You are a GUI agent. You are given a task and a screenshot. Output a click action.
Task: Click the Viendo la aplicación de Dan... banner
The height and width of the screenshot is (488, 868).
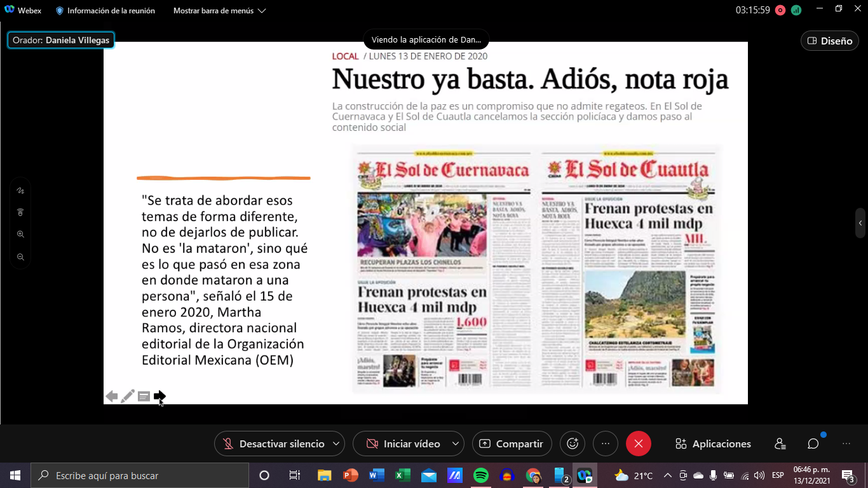point(426,39)
